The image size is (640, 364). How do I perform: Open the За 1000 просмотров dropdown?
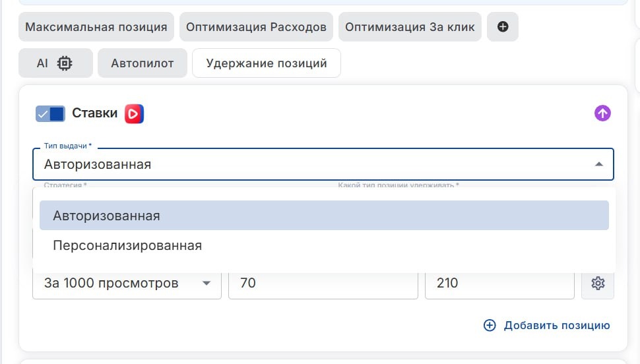click(x=127, y=283)
